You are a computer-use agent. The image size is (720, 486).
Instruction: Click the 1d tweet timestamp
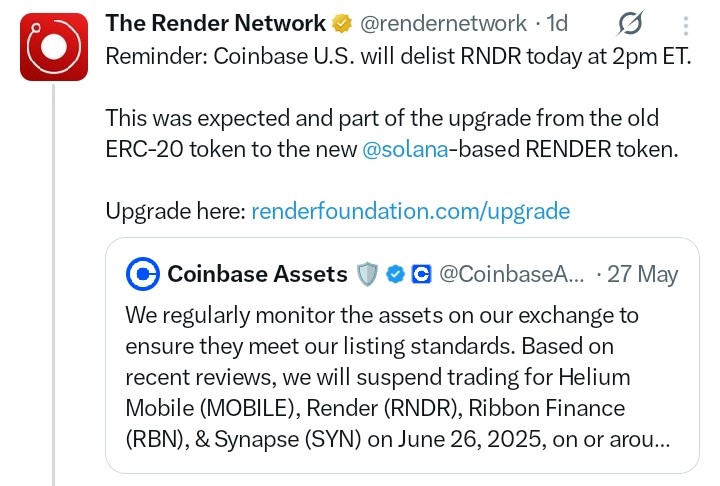pyautogui.click(x=557, y=24)
